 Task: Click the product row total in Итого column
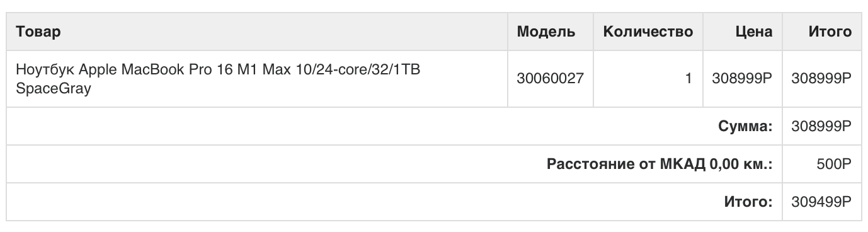tap(821, 79)
